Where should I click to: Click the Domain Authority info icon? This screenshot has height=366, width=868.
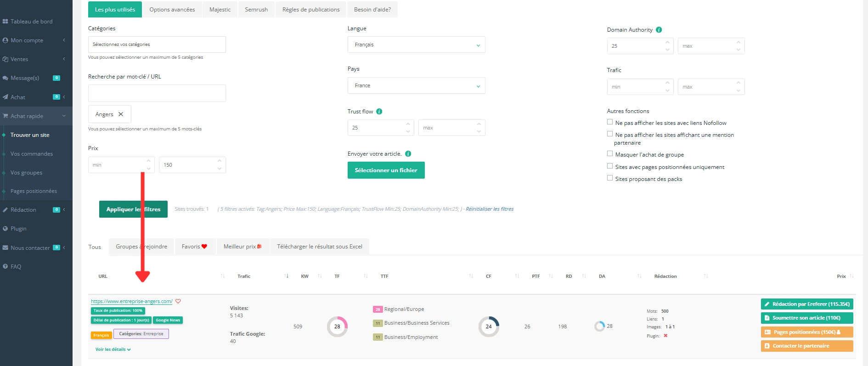[659, 30]
